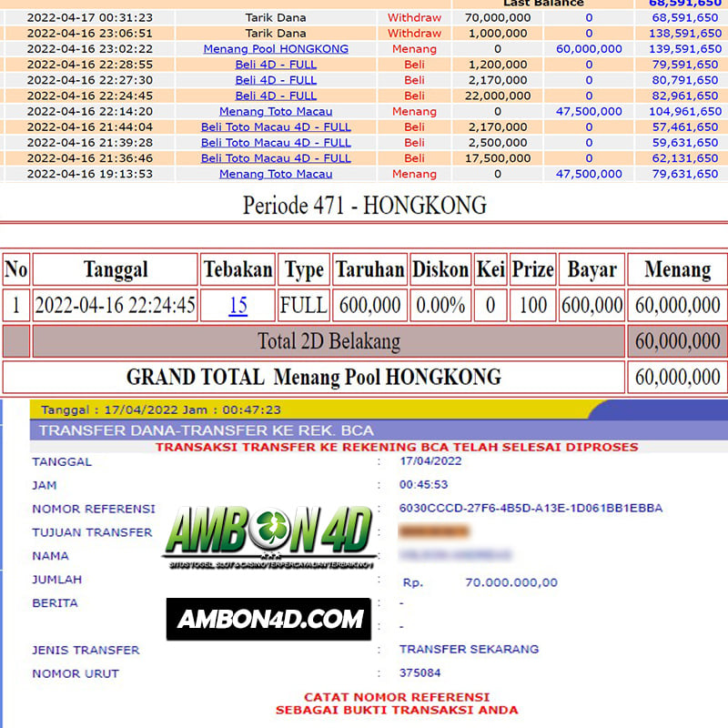Viewport: 728px width, 728px height.
Task: Click the NOMOR REFERENSI label
Action: coord(94,509)
